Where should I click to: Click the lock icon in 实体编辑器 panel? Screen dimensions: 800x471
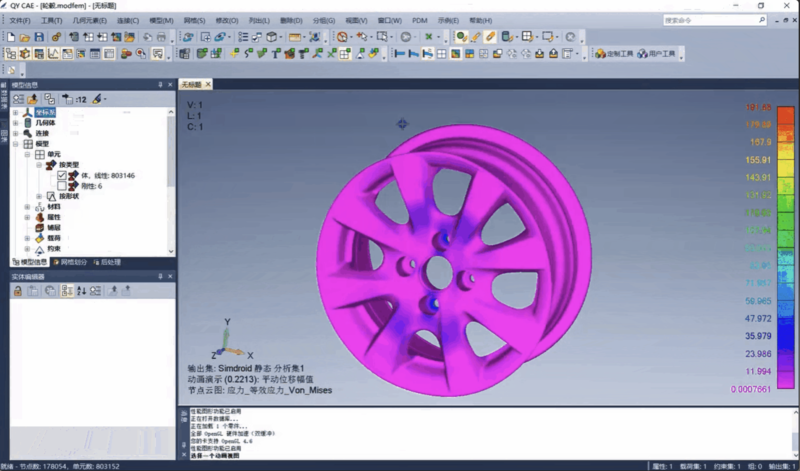pos(18,290)
